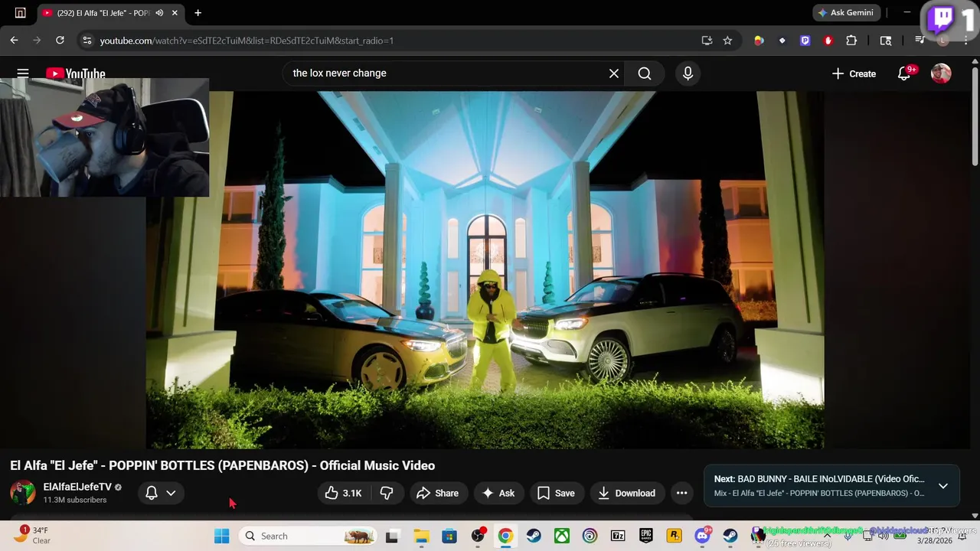Open a new browser tab
This screenshot has height=551, width=980.
tap(198, 13)
